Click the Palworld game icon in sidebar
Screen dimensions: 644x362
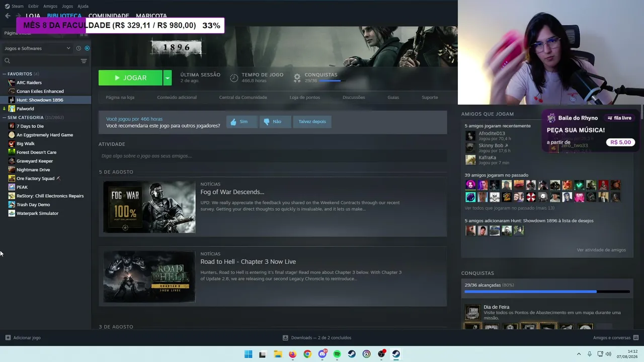[x=12, y=109]
